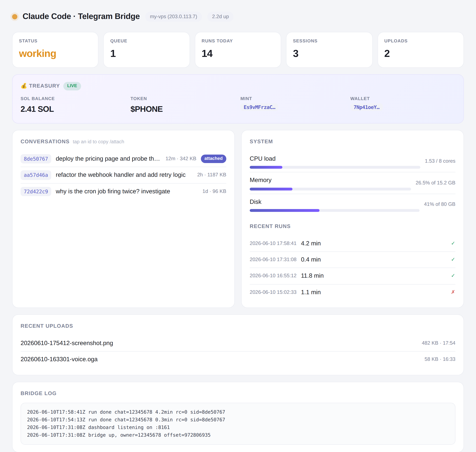
Task: Click the attached badge
Action: [213, 159]
